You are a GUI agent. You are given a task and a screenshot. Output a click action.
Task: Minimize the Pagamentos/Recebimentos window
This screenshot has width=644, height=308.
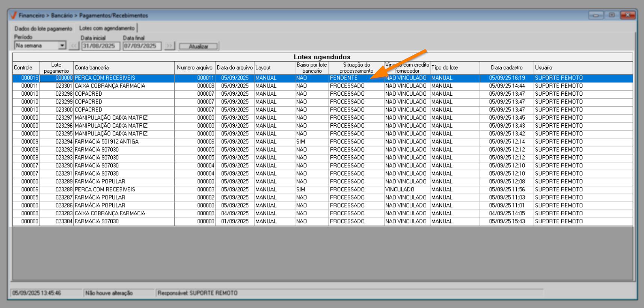pyautogui.click(x=596, y=15)
